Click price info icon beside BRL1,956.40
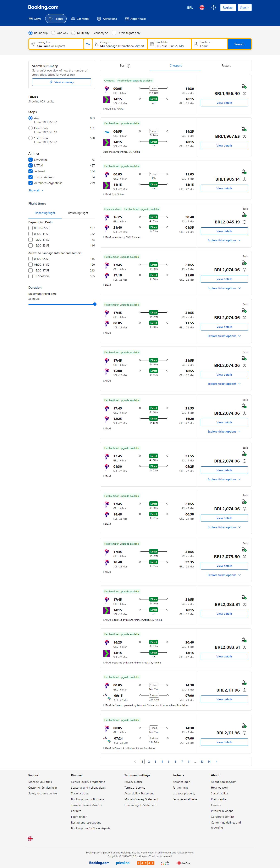280x868 pixels. coord(244,94)
